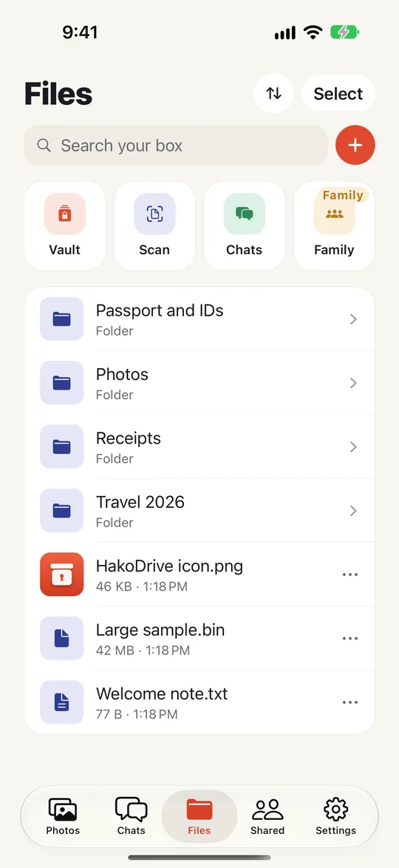Tap the Select button
The width and height of the screenshot is (399, 868).
coord(338,94)
